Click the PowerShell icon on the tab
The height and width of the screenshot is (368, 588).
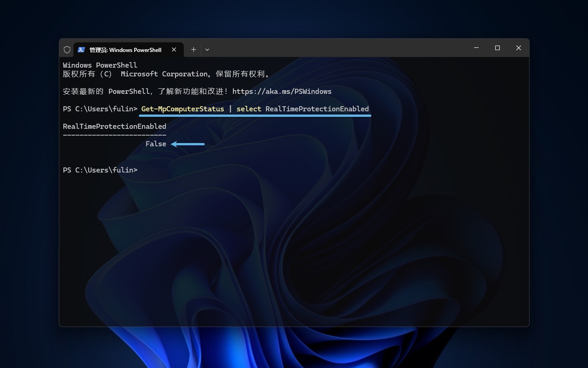(81, 50)
